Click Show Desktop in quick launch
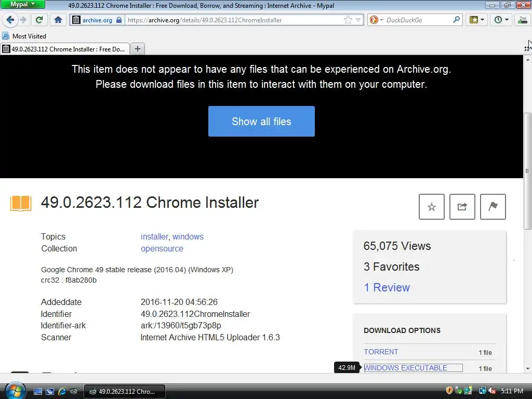Image resolution: width=532 pixels, height=399 pixels. tap(37, 391)
